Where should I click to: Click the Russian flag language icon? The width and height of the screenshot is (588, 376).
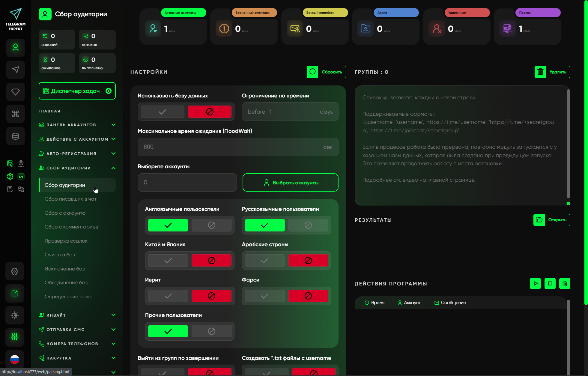pos(15,359)
